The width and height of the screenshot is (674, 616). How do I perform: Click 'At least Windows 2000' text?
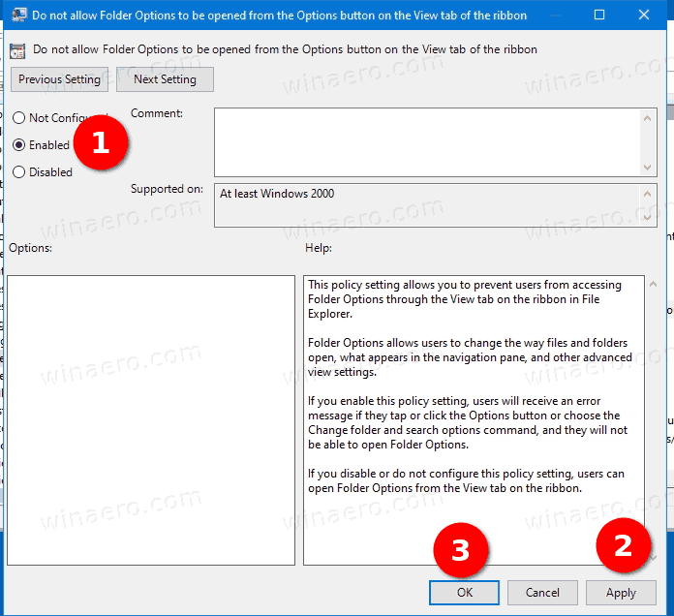(x=277, y=194)
